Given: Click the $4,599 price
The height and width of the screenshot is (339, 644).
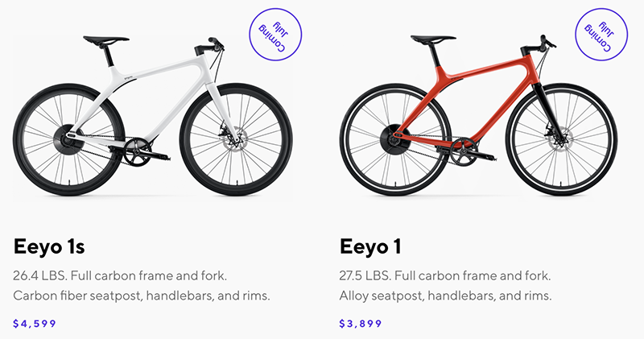Looking at the screenshot, I should click(35, 324).
